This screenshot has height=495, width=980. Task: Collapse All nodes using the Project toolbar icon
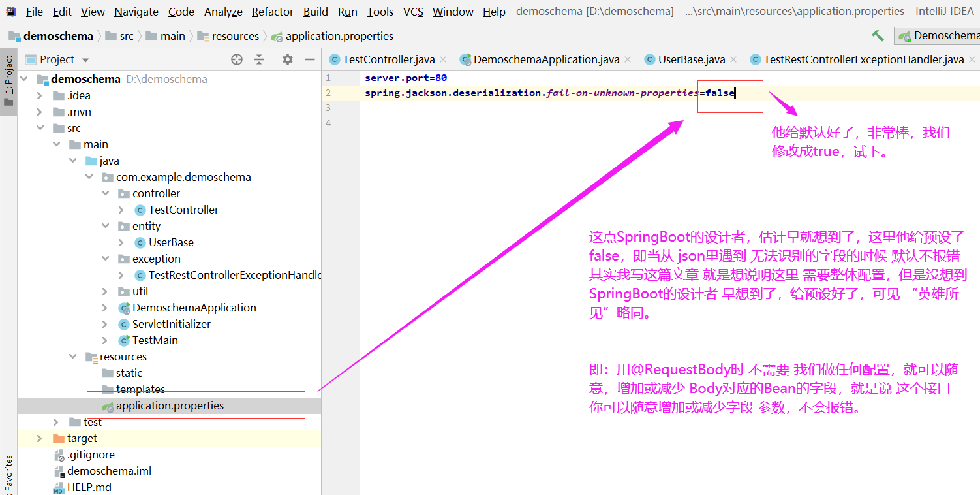coord(260,59)
